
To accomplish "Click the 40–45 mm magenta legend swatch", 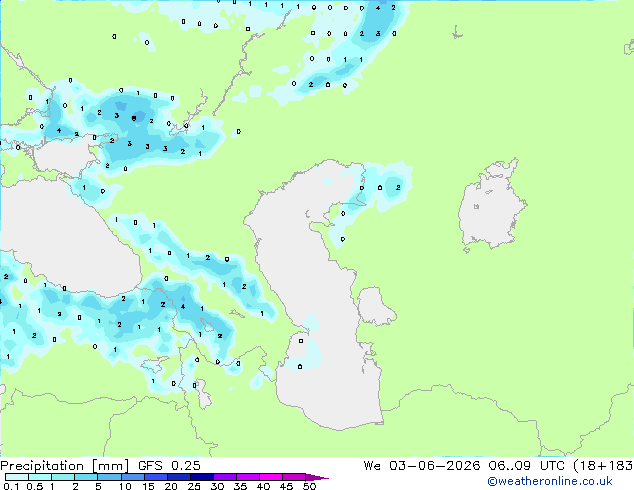I will coord(271,477).
